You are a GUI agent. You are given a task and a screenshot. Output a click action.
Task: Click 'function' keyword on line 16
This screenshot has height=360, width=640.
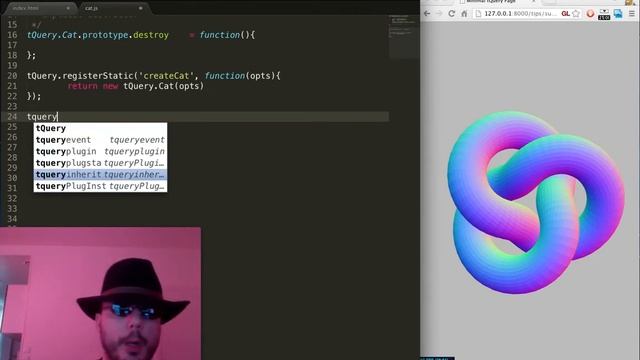[x=220, y=35]
